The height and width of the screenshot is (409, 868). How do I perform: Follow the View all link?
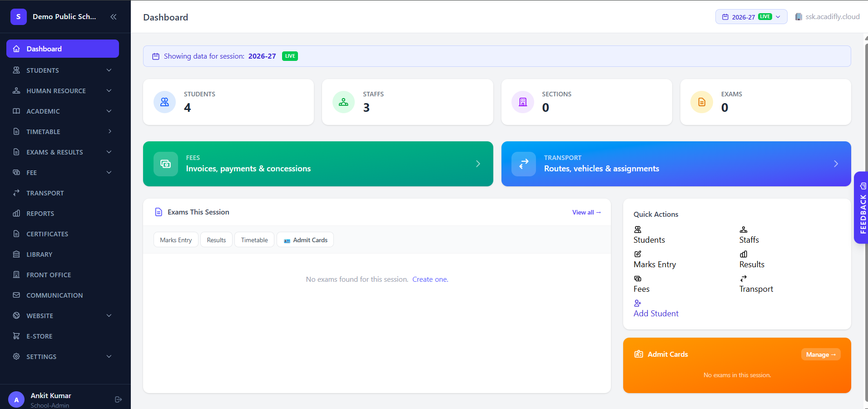click(586, 212)
